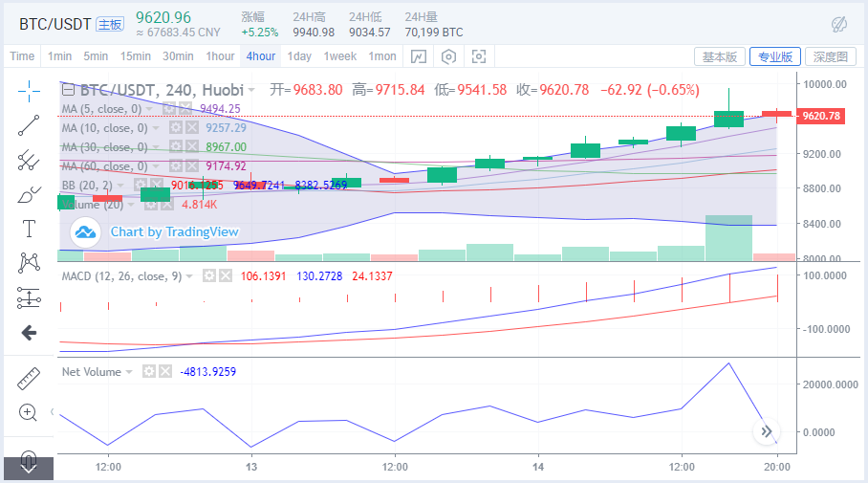Click the 24H高 9940.98 value
The image size is (868, 483).
314,33
